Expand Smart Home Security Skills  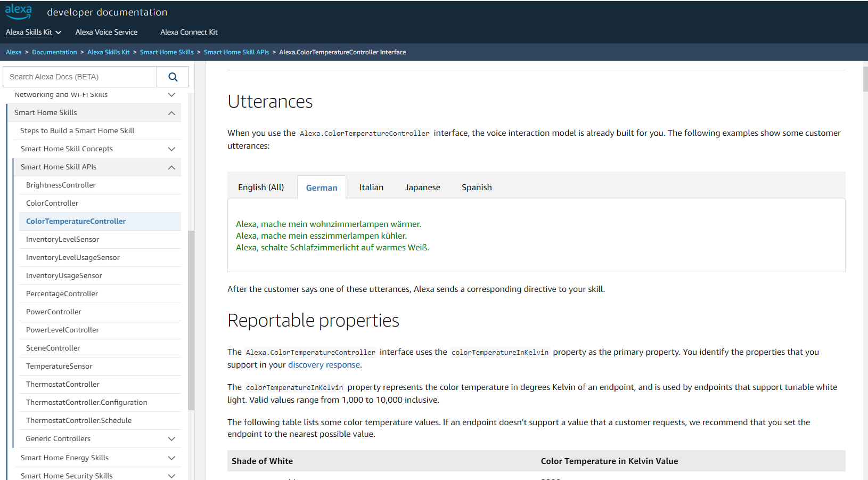pos(171,476)
